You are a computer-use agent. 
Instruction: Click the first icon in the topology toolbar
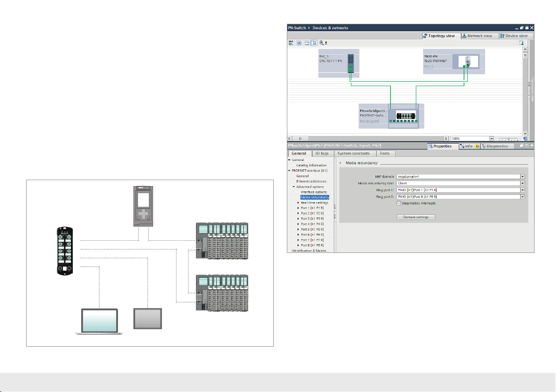[291, 42]
